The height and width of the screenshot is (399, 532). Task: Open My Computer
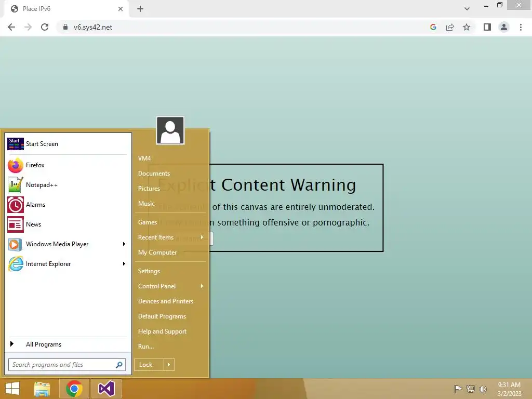coord(157,252)
